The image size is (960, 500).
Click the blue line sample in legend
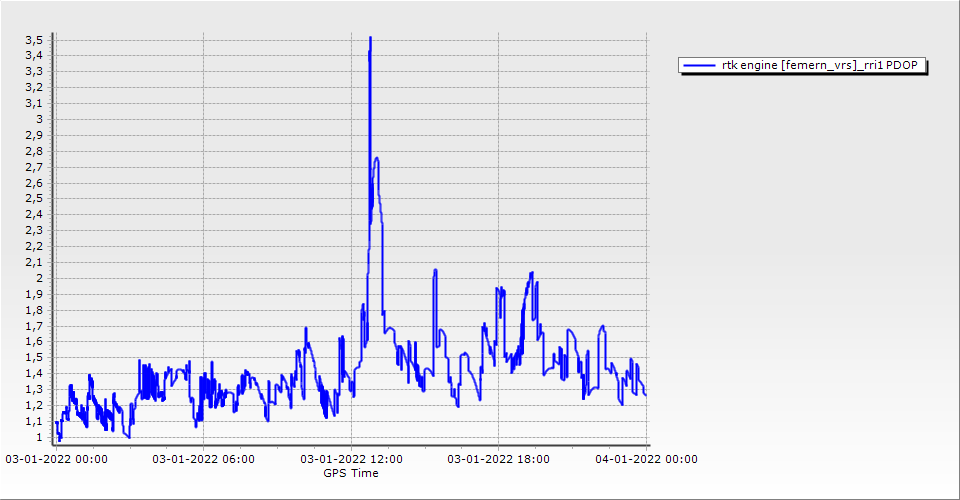700,65
